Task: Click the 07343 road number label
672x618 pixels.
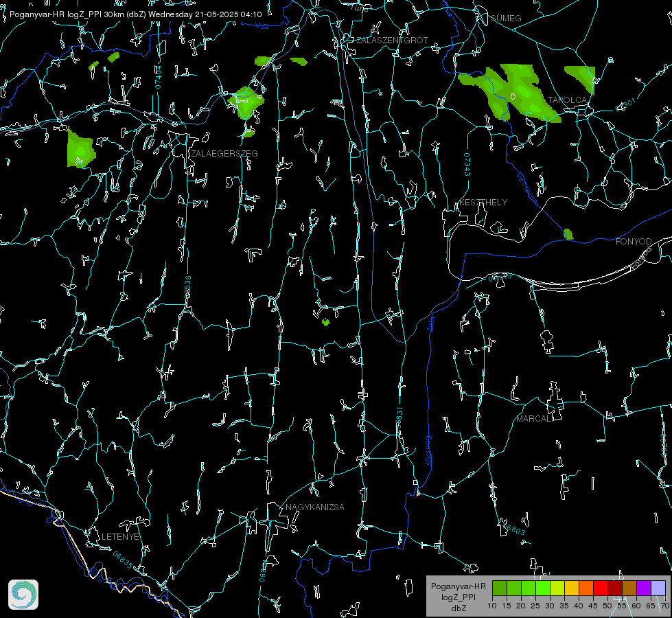Action: [x=467, y=164]
